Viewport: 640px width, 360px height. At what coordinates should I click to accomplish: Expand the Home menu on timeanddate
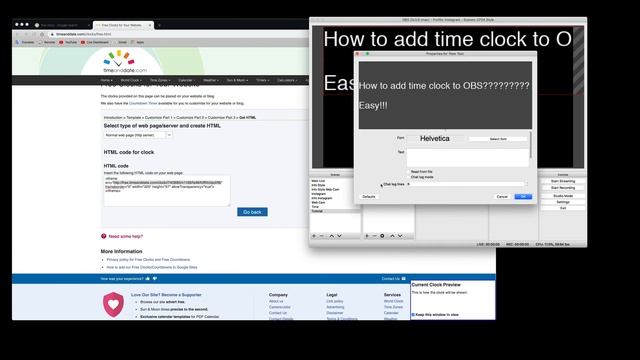pyautogui.click(x=107, y=80)
